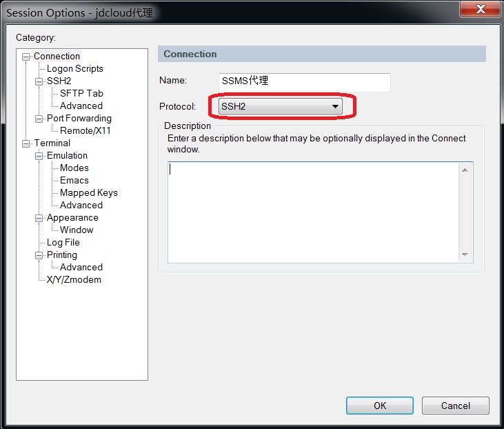
Task: Collapse the Port Forwarding tree node
Action: tap(39, 119)
